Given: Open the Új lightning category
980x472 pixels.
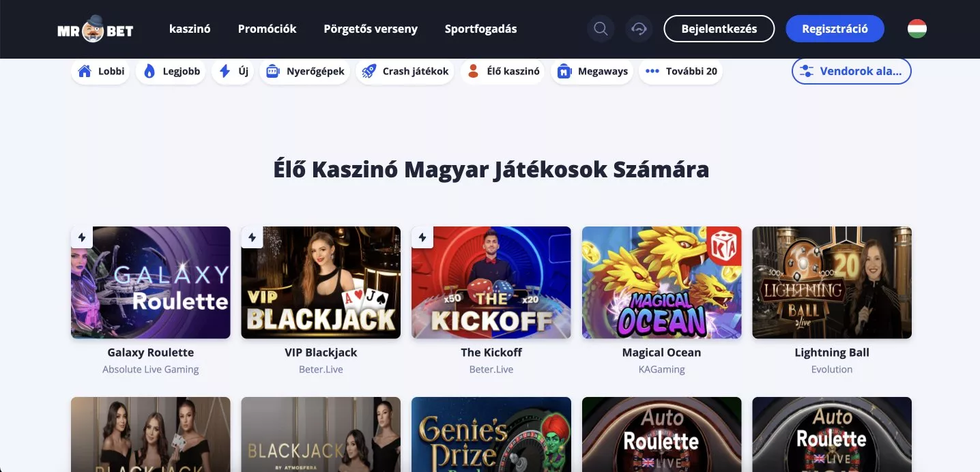Looking at the screenshot, I should (x=233, y=71).
